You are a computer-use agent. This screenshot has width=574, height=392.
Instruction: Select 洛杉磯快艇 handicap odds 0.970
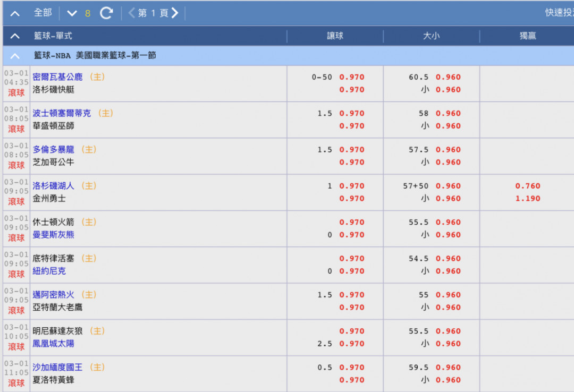coord(352,90)
